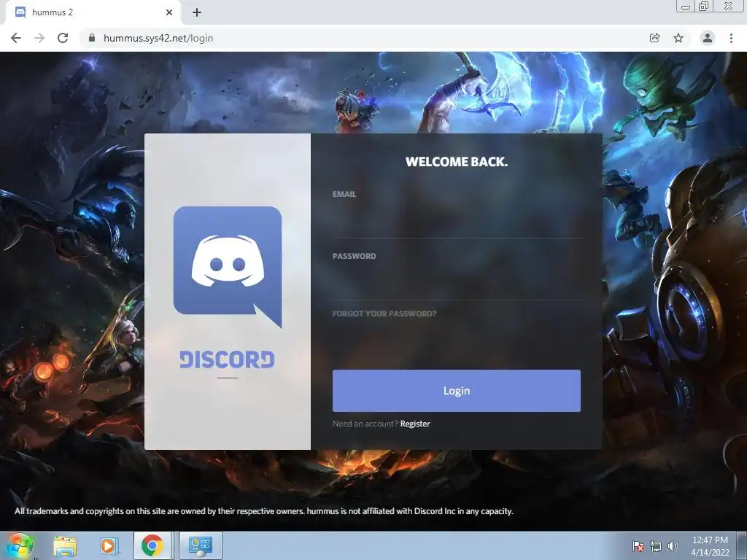Click the browser back arrow
Viewport: 747px width, 560px height.
tap(16, 38)
